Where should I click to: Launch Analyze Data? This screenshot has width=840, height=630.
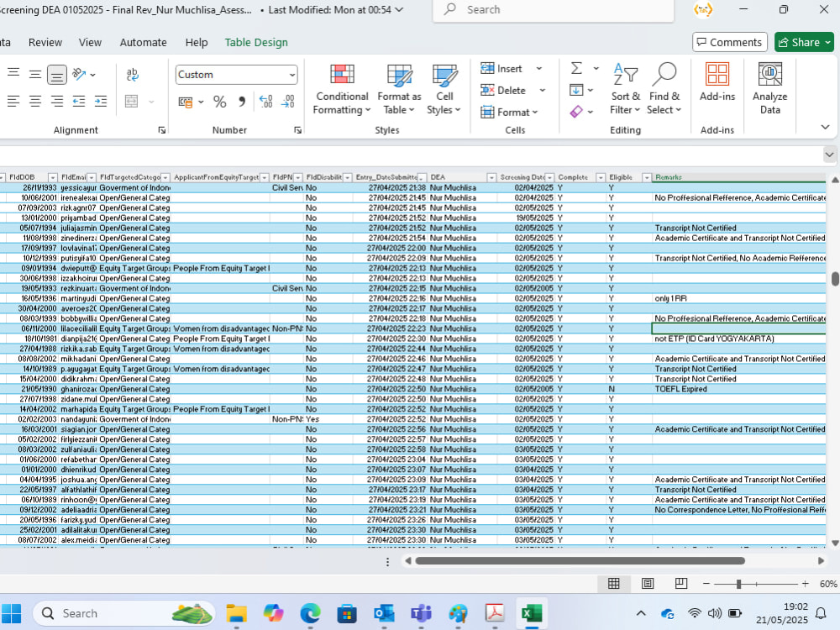(769, 89)
